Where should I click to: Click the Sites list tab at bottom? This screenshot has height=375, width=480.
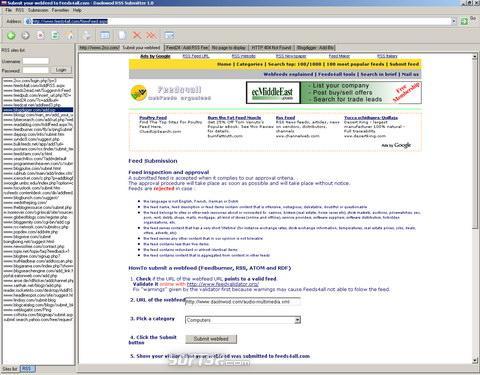point(10,369)
